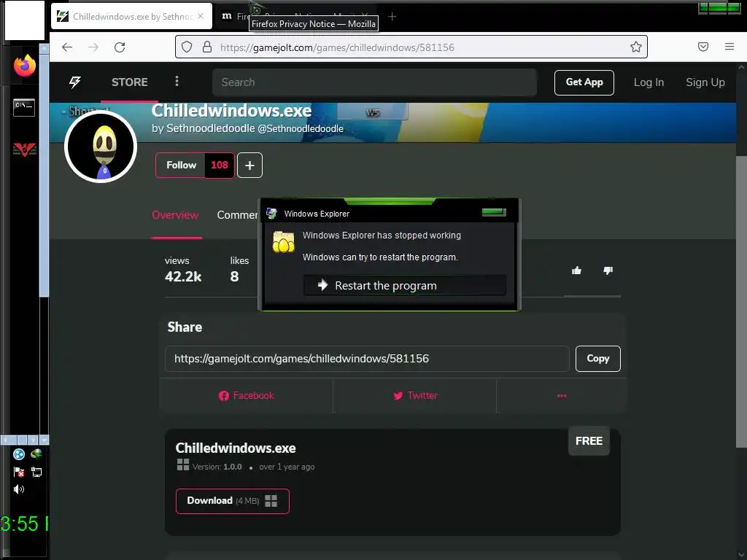Click the plus add-to-collection button
This screenshot has height=560, width=747.
(x=249, y=166)
